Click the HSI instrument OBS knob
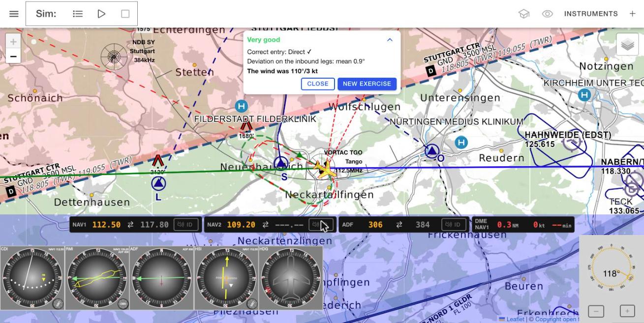This screenshot has height=323, width=644. [252, 303]
